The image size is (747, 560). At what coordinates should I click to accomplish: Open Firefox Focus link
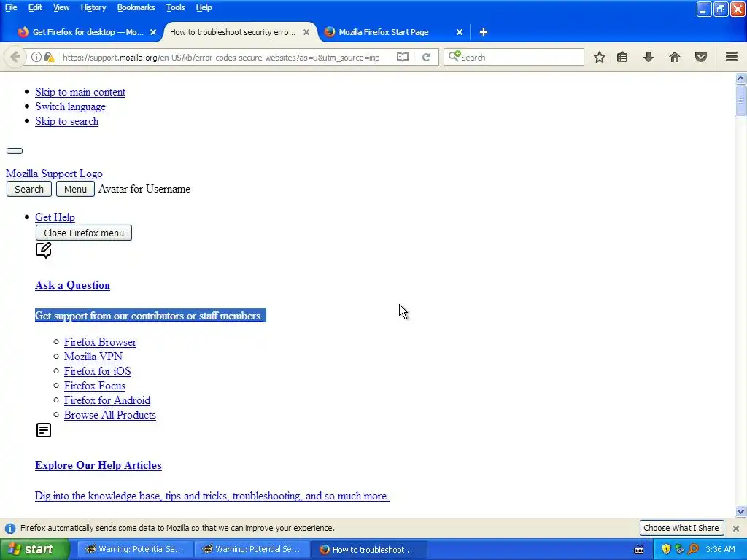click(94, 386)
